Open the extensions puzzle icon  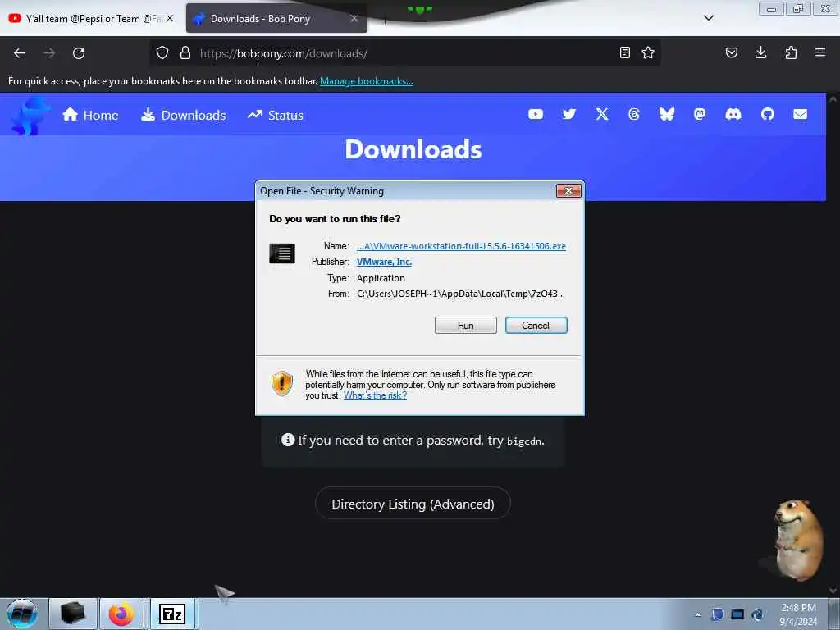point(791,52)
